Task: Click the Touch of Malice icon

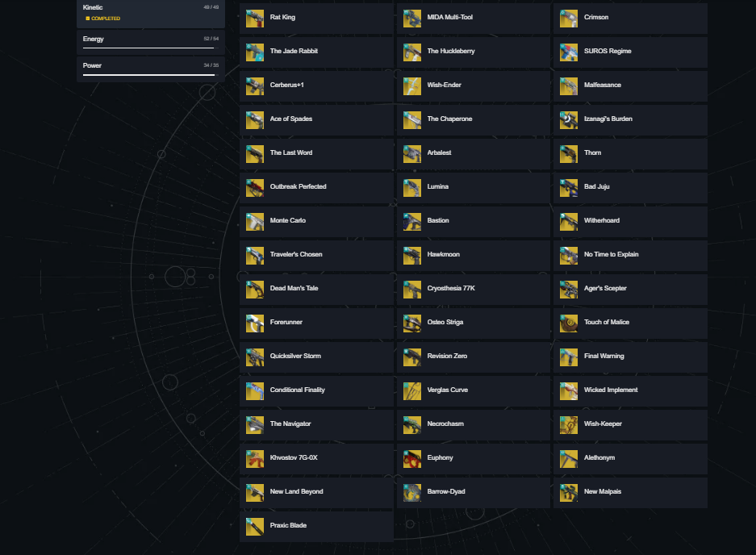Action: coord(569,323)
